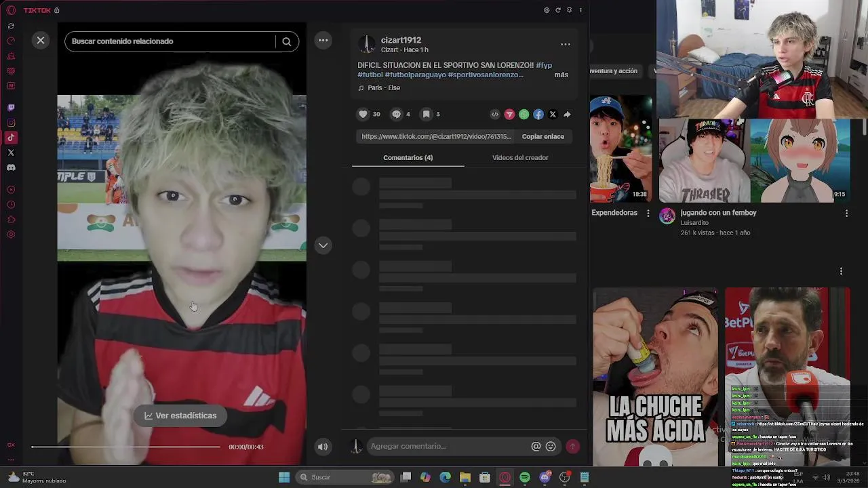Viewport: 868px width, 488px height.
Task: Post comment with red send button
Action: pyautogui.click(x=573, y=446)
